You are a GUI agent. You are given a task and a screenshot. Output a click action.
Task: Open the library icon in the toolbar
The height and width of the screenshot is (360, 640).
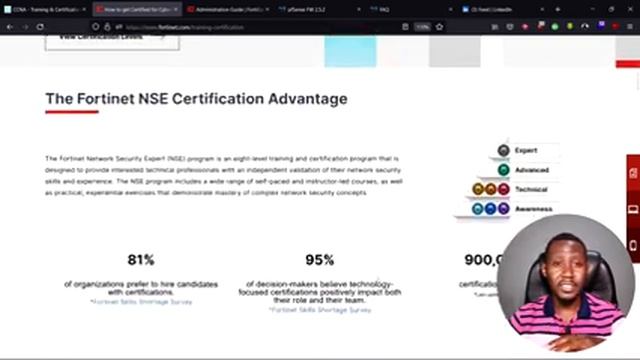click(495, 27)
